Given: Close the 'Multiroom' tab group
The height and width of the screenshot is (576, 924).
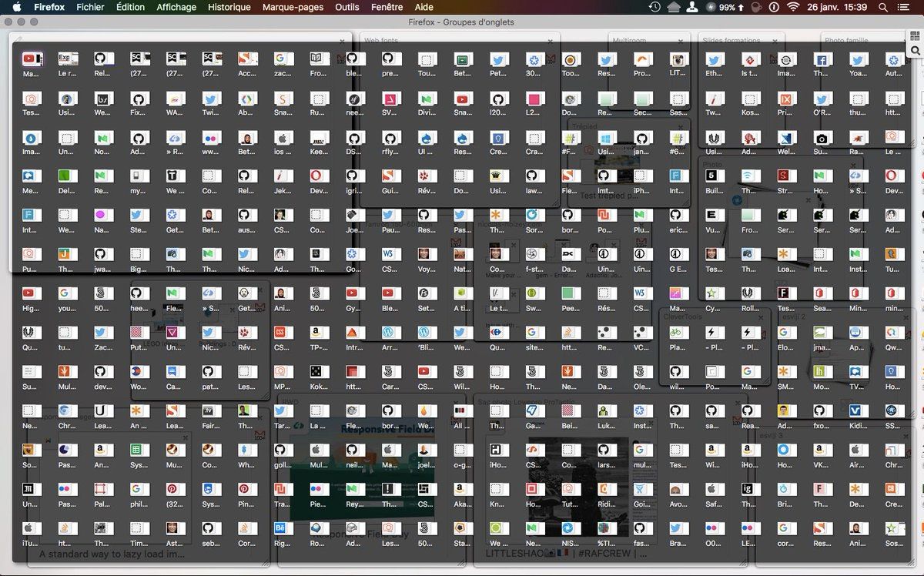Looking at the screenshot, I should point(682,40).
